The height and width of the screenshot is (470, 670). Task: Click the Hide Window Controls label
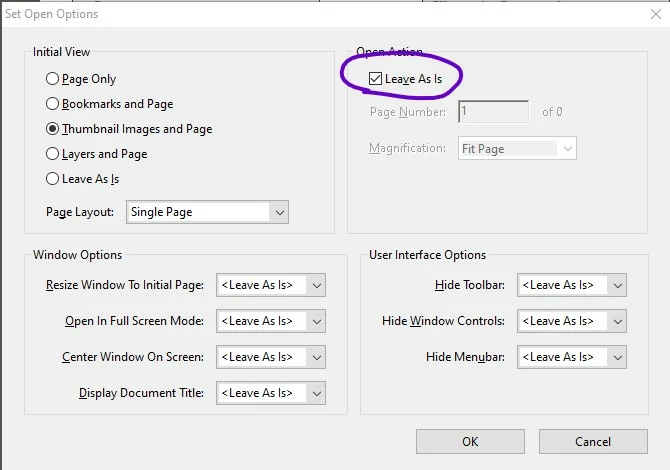[x=444, y=321]
